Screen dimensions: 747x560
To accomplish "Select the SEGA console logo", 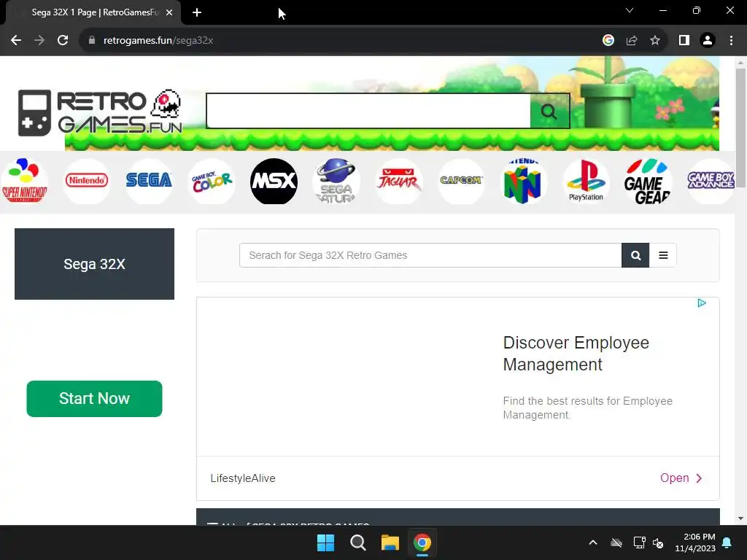I will (149, 182).
